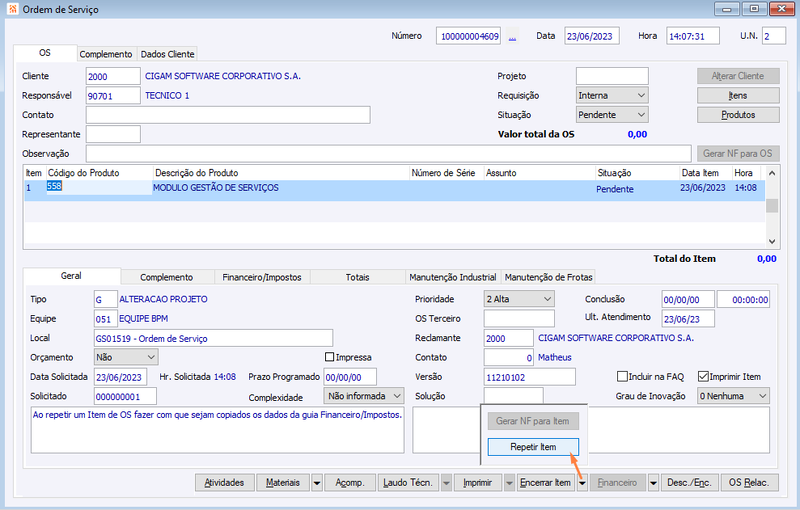Image resolution: width=800 pixels, height=510 pixels.
Task: Click the item grid scrollbar thumb
Action: 772,206
